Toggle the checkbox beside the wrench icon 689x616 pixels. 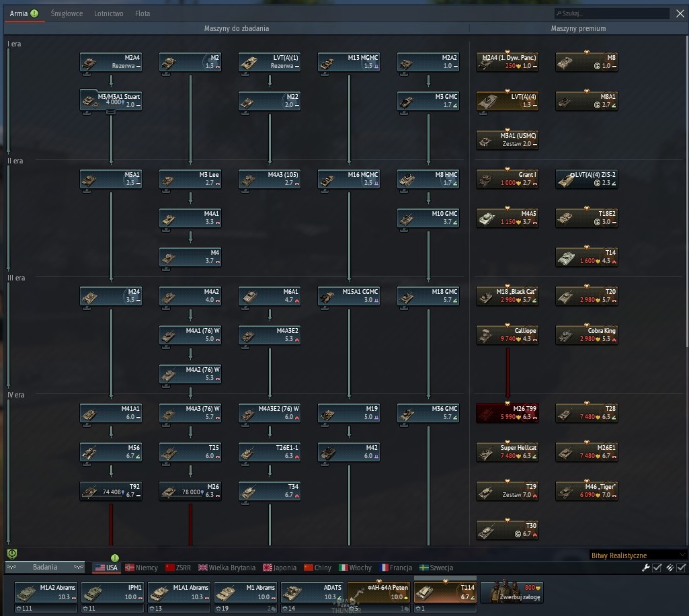coord(657,568)
